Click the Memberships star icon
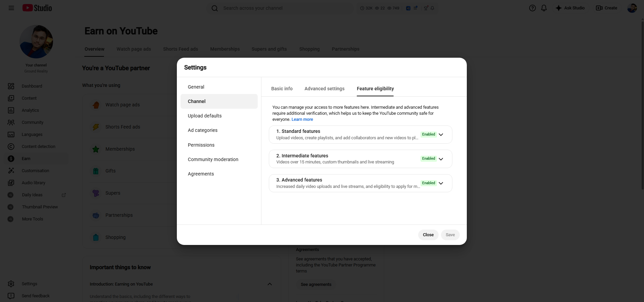 (x=96, y=149)
